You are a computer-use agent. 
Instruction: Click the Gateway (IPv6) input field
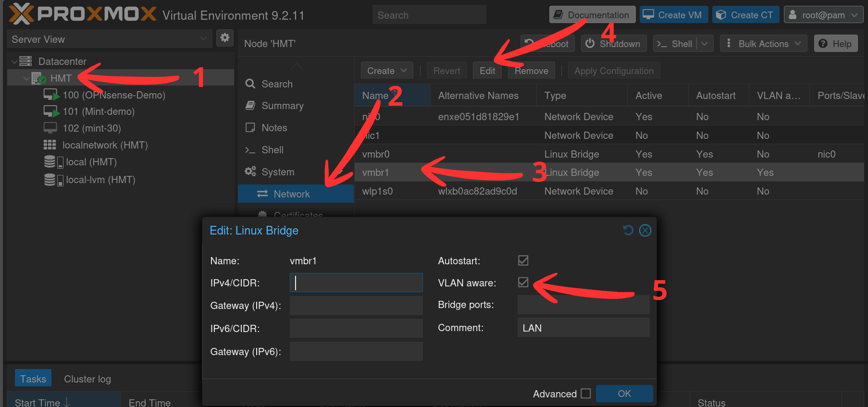pyautogui.click(x=356, y=351)
